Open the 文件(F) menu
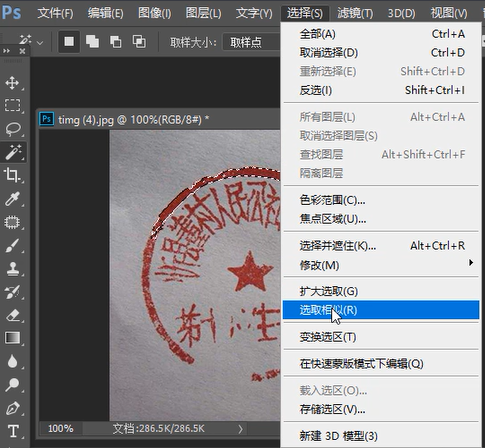The image size is (485, 448). [x=55, y=13]
